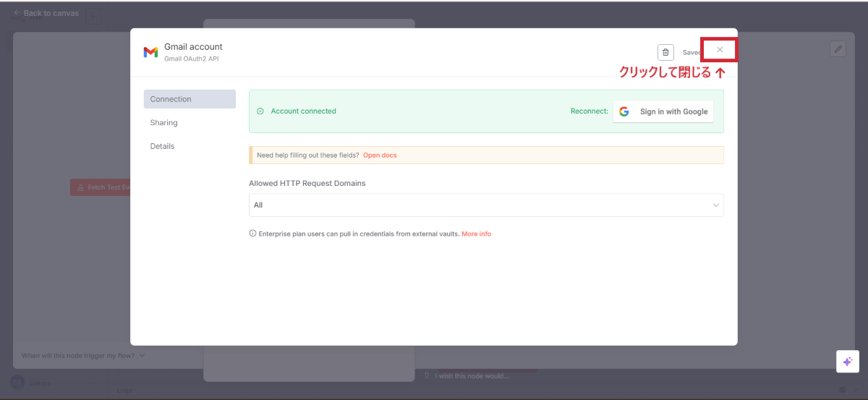The image size is (868, 400).
Task: Click the Google G logo icon
Action: (624, 111)
